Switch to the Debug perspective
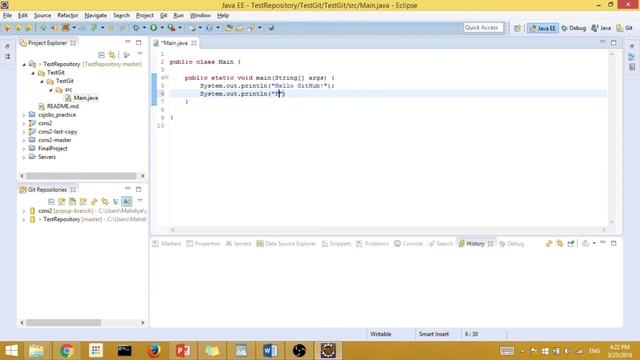The image size is (640, 360). click(574, 28)
